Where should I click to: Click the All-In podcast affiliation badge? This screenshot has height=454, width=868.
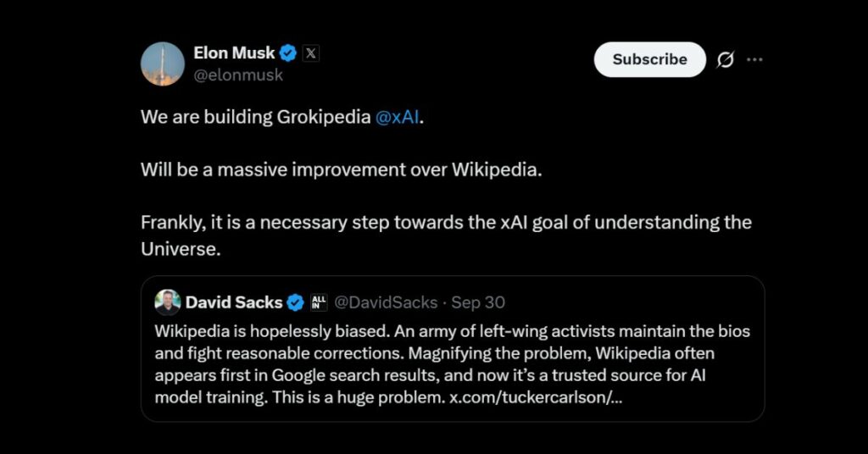tap(319, 302)
